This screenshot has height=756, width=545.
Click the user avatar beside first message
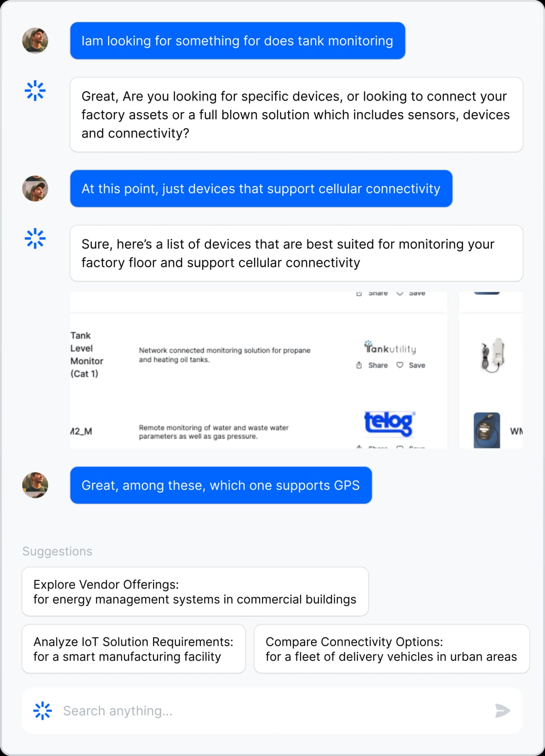coord(35,41)
